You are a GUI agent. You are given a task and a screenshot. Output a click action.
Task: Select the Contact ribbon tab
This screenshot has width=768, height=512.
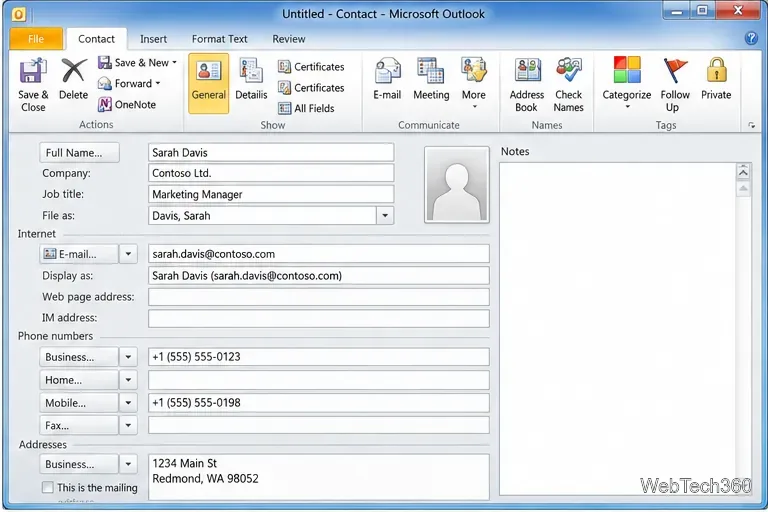click(96, 39)
